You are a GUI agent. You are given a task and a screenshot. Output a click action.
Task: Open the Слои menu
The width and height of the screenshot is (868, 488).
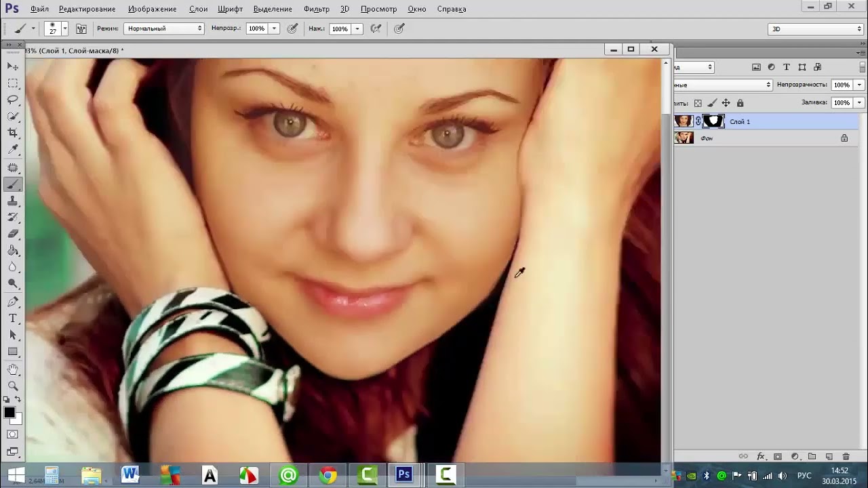198,9
